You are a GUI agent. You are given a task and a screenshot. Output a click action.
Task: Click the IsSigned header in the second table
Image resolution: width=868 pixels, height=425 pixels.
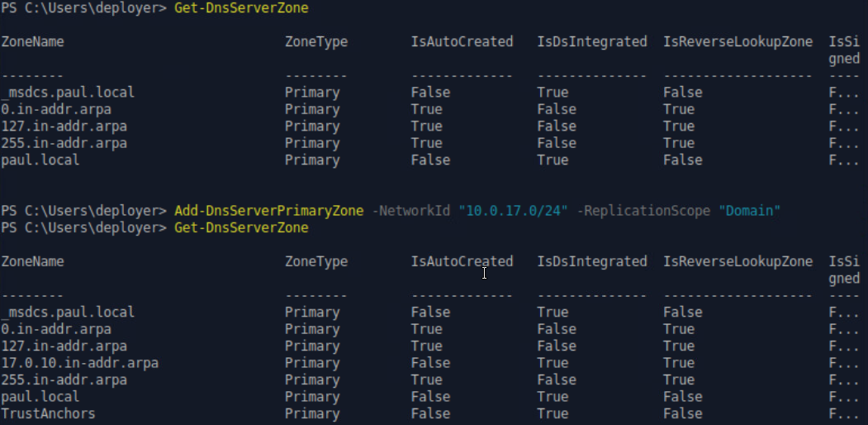point(847,270)
